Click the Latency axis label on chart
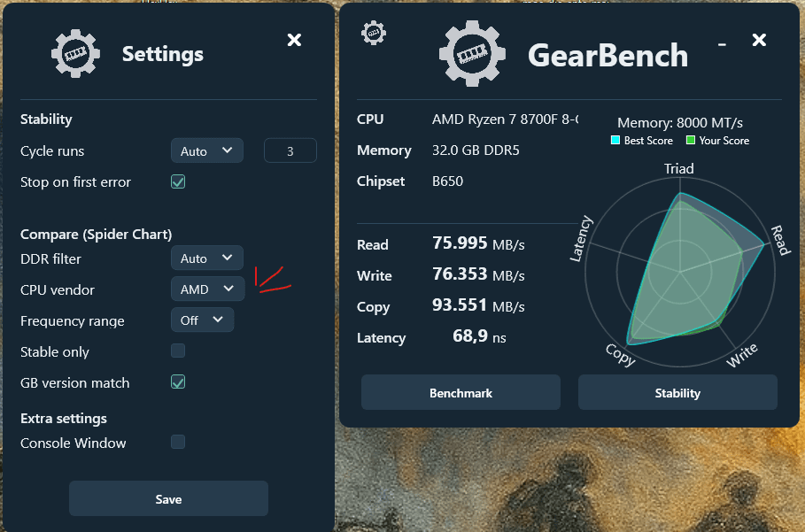The height and width of the screenshot is (532, 805). click(x=582, y=238)
